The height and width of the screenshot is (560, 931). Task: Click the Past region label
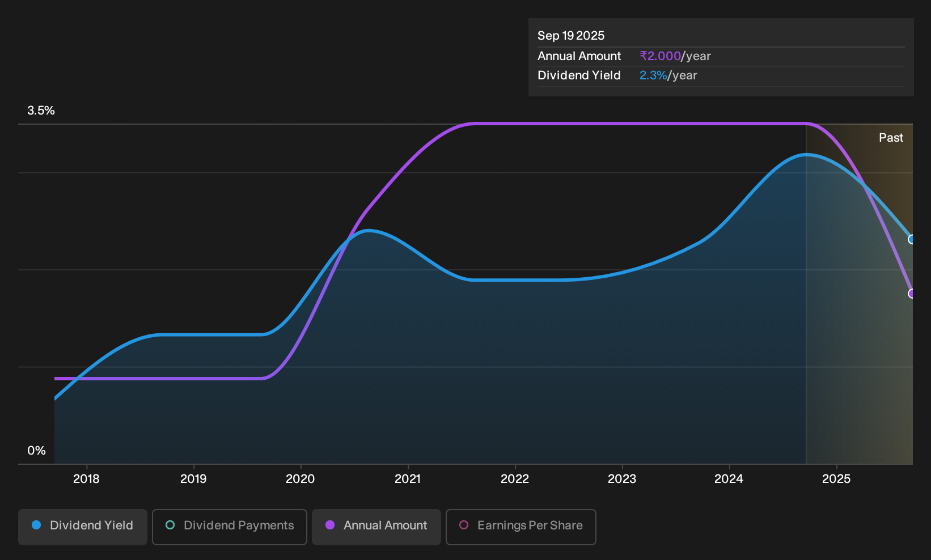891,138
